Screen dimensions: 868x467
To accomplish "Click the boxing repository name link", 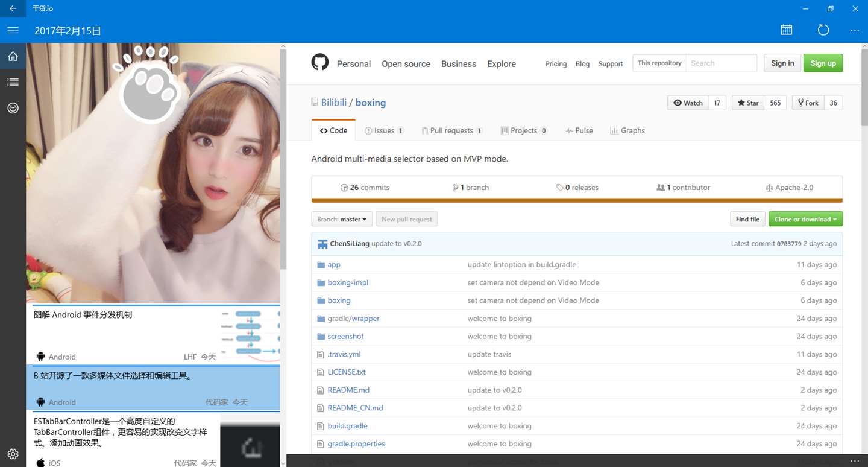I will tap(371, 103).
